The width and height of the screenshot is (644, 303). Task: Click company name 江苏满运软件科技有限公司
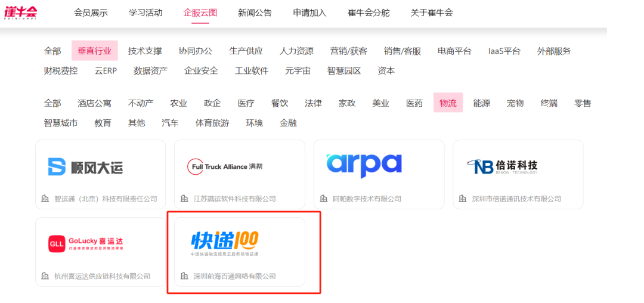235,199
